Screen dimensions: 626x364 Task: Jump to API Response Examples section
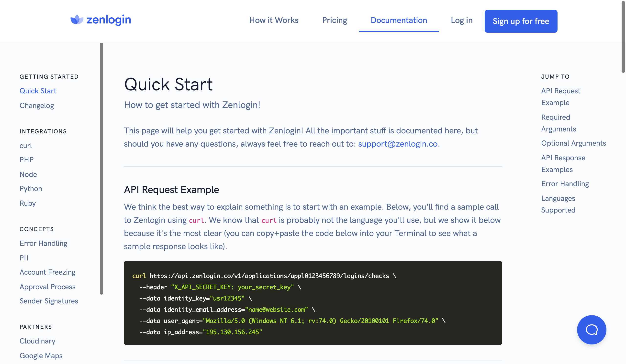(x=563, y=164)
